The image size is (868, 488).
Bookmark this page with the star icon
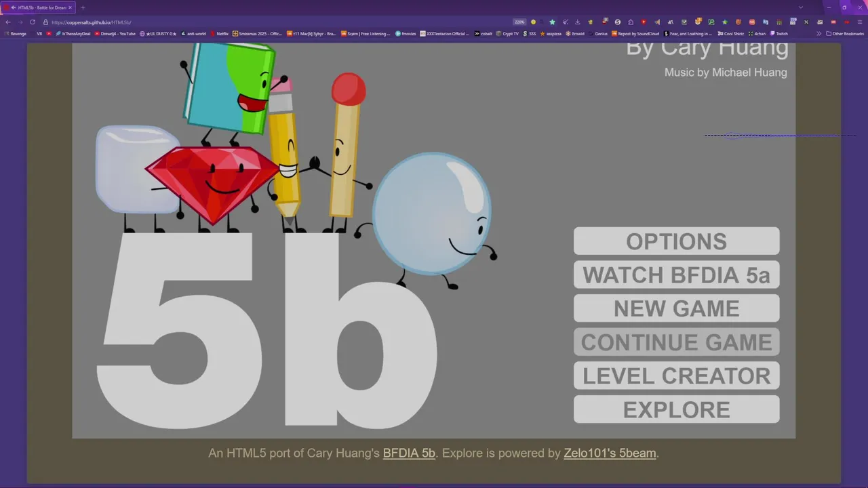[552, 22]
